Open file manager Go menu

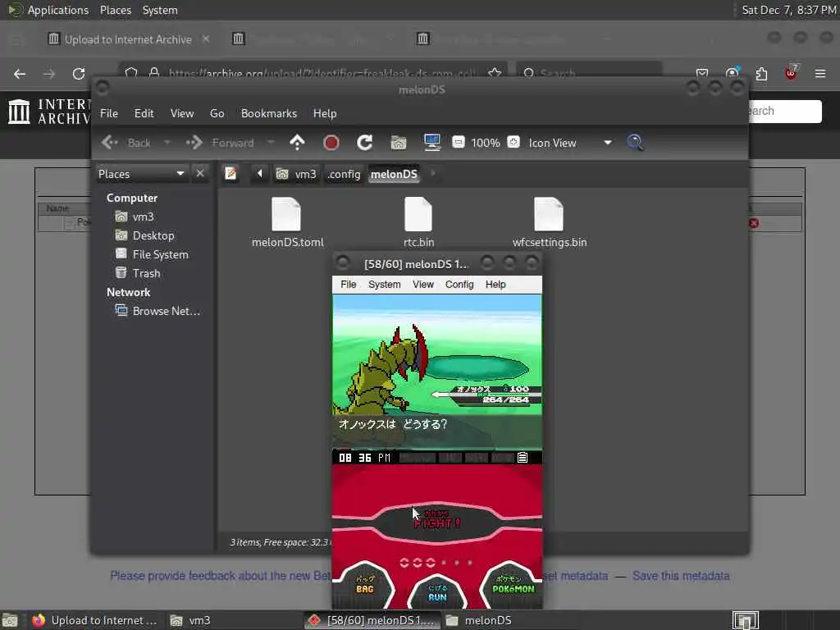point(217,113)
